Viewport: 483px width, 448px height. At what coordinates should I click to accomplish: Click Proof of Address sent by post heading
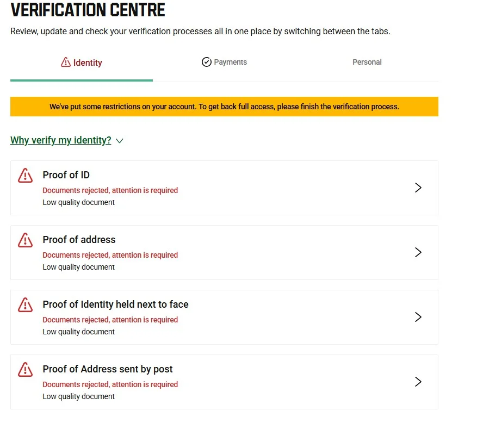pos(108,369)
